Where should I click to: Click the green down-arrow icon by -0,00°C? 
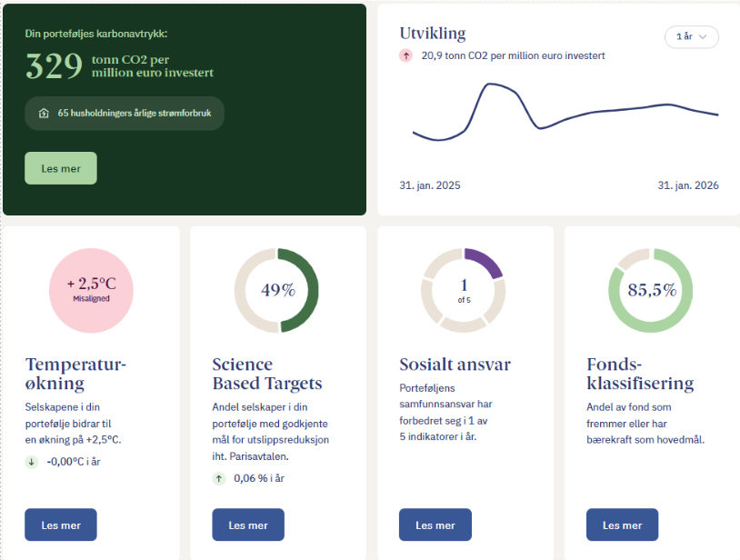pos(32,462)
